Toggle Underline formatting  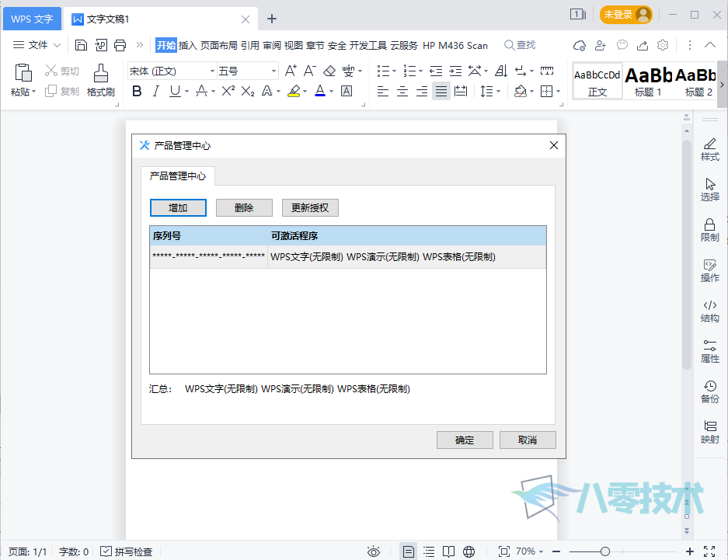175,91
